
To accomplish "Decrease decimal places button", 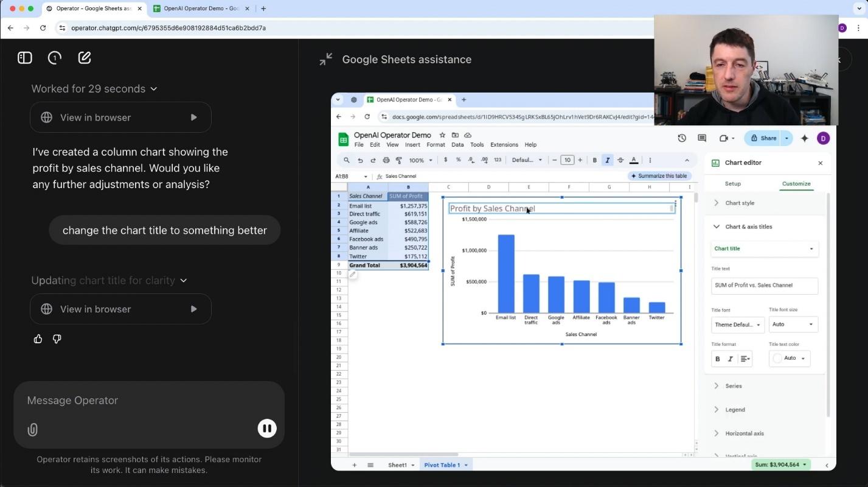I will point(471,160).
